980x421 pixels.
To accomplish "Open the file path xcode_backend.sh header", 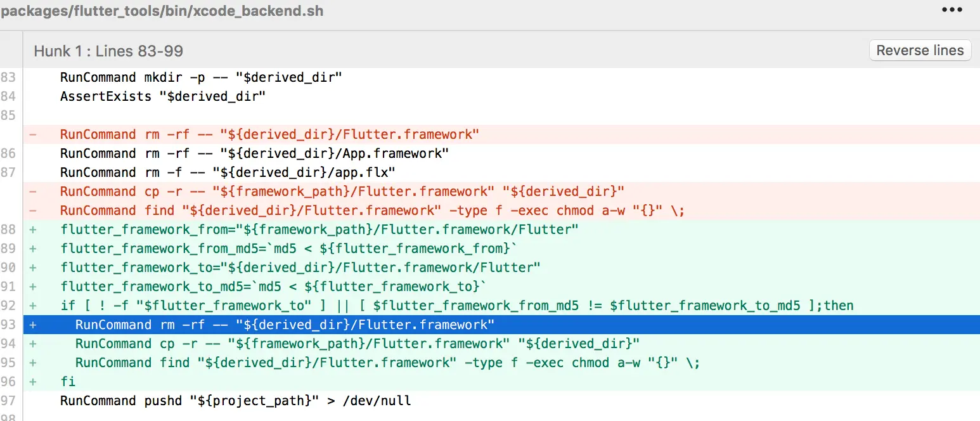I will (x=162, y=11).
